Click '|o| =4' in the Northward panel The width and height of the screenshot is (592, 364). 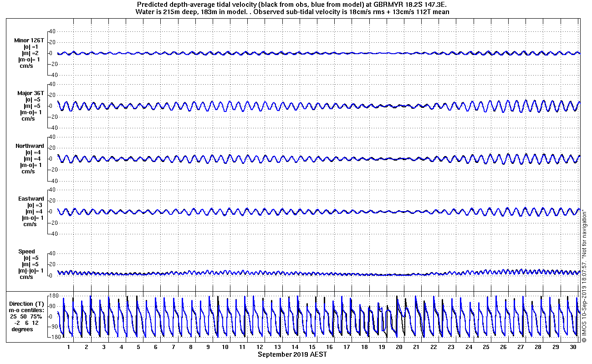pos(33,152)
